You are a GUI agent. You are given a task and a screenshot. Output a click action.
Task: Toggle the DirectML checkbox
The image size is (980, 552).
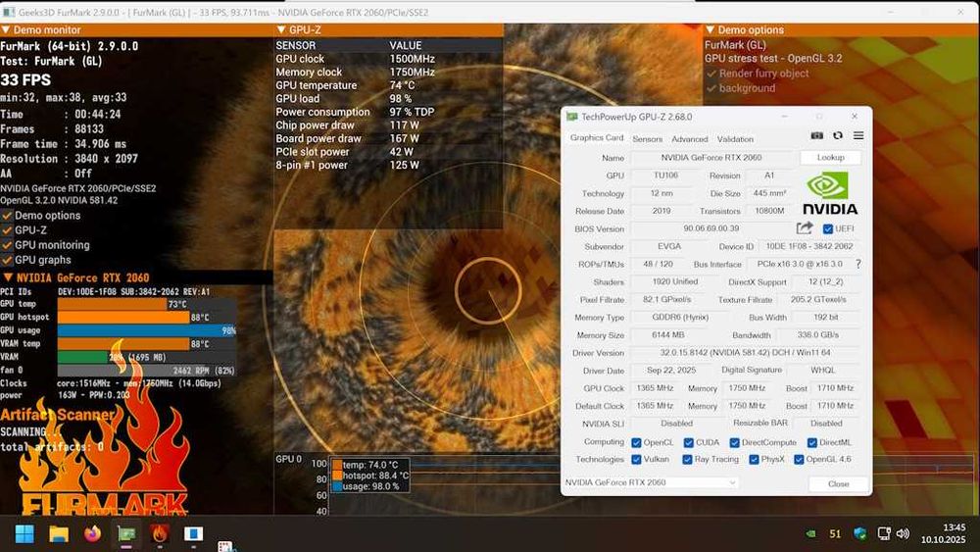(x=811, y=442)
